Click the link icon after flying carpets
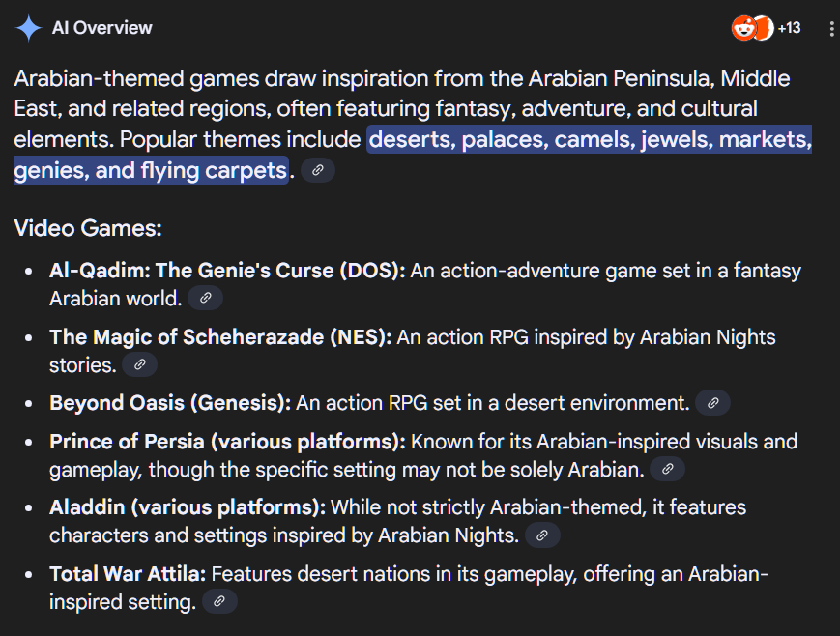Viewport: 840px width, 636px height. [318, 170]
